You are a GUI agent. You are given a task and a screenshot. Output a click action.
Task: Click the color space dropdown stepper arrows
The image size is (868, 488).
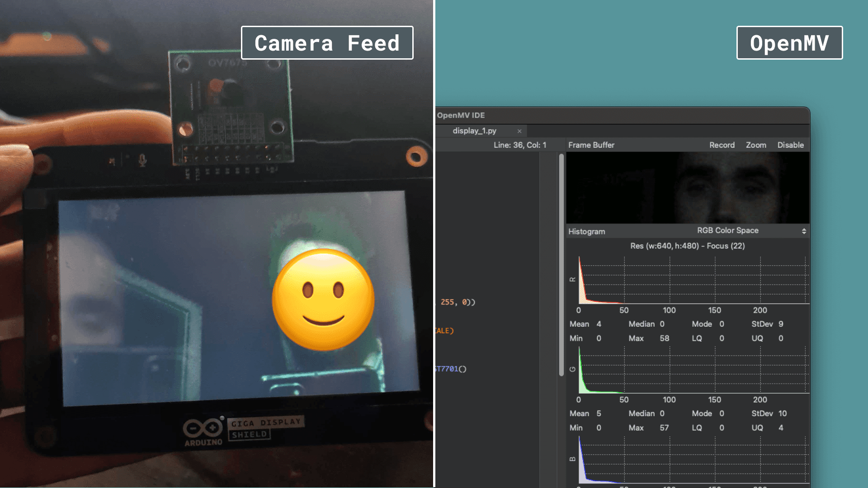[804, 231]
